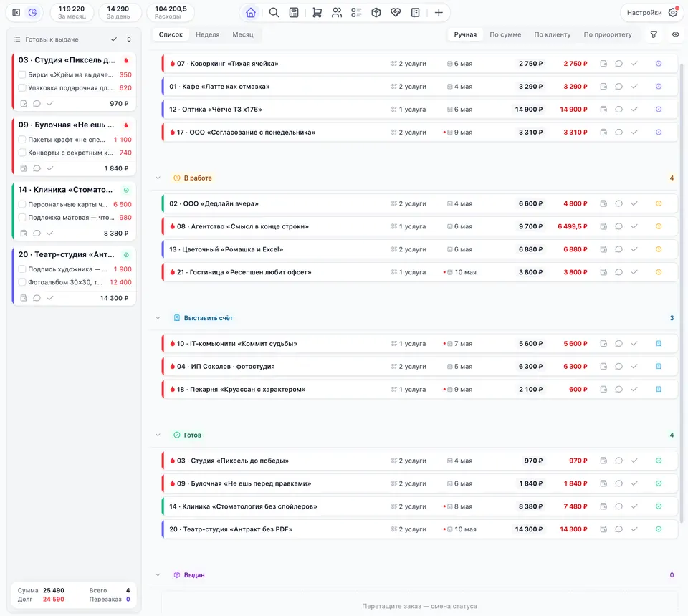Select the «По сумме» sorting tab
Image resolution: width=688 pixels, height=616 pixels.
(x=505, y=34)
